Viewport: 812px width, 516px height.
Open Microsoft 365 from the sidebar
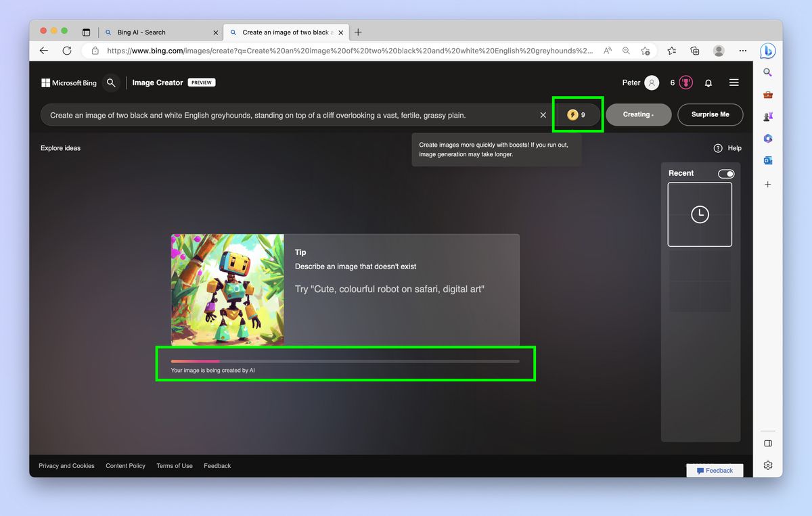pos(768,138)
